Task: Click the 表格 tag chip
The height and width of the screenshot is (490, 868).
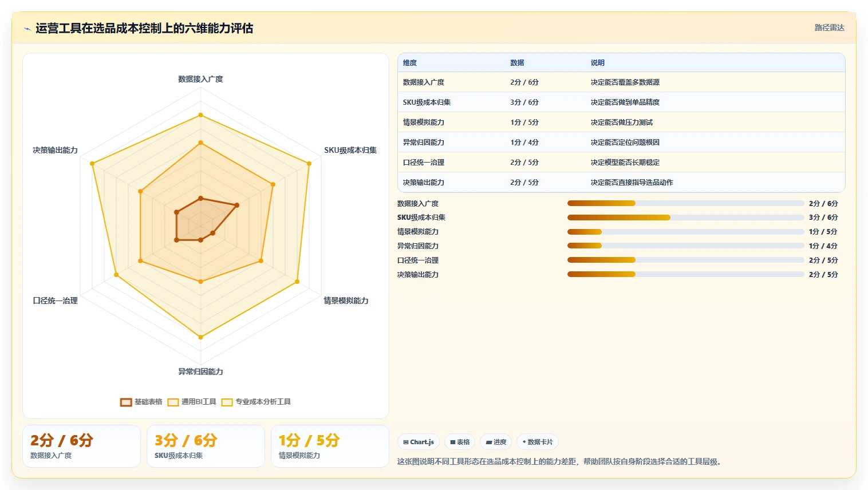Action: click(x=460, y=442)
